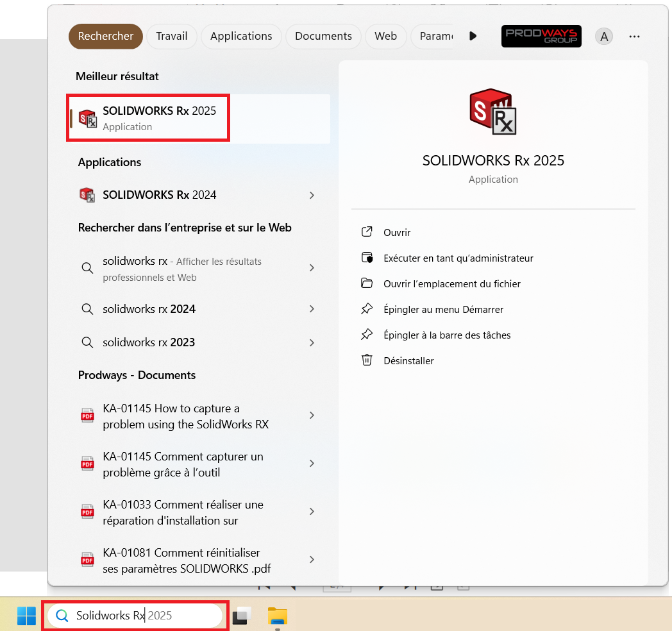Select 'solidworks rx 2024' suggestion
Image resolution: width=672 pixels, height=631 pixels.
pyautogui.click(x=198, y=309)
